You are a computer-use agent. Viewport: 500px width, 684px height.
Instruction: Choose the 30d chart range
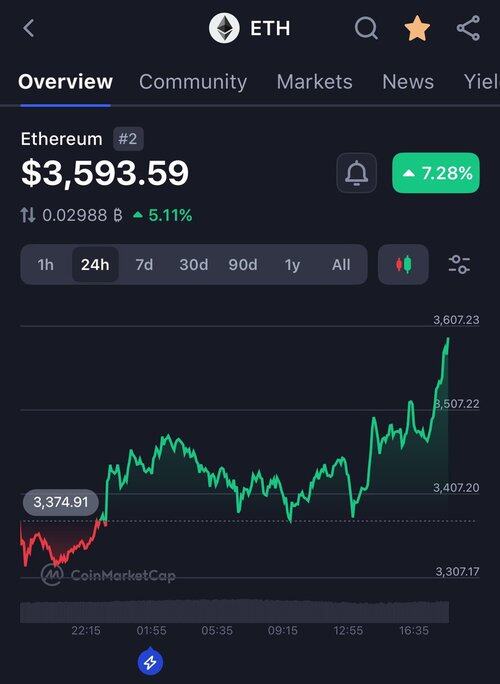tap(194, 264)
